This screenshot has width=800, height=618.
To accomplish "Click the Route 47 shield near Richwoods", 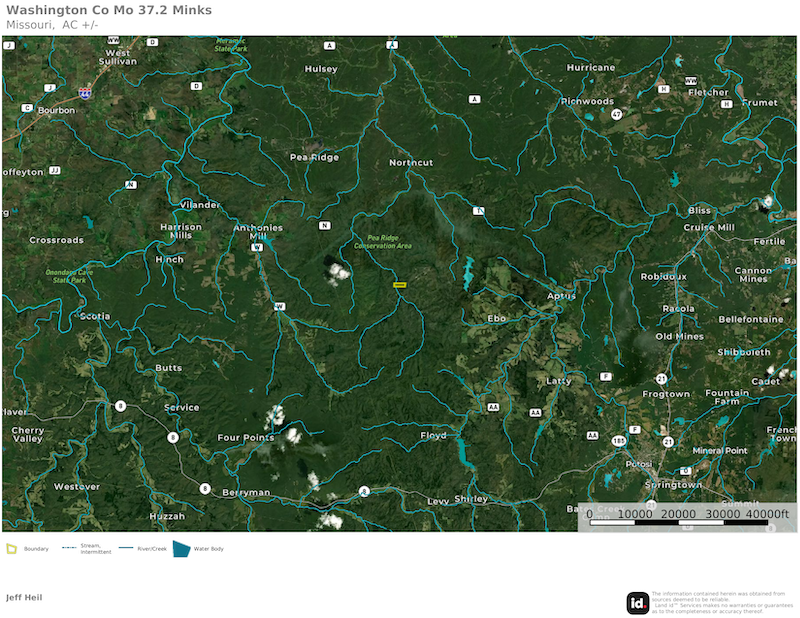I will pyautogui.click(x=617, y=114).
